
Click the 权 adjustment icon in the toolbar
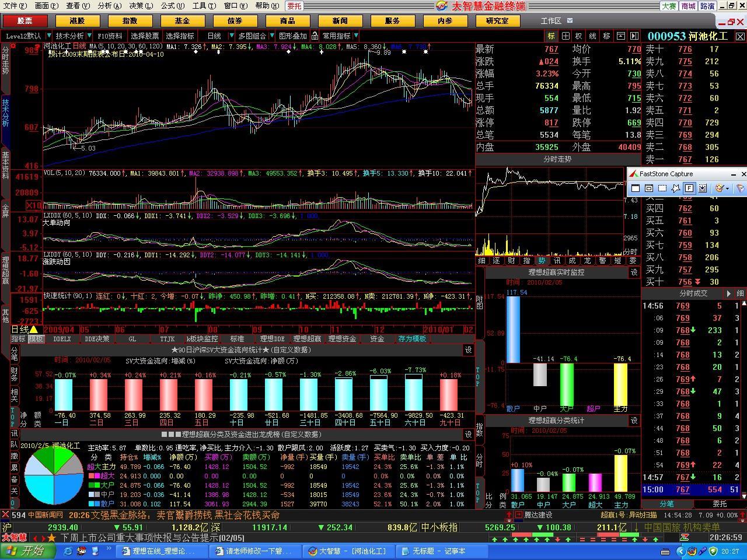tap(579, 36)
